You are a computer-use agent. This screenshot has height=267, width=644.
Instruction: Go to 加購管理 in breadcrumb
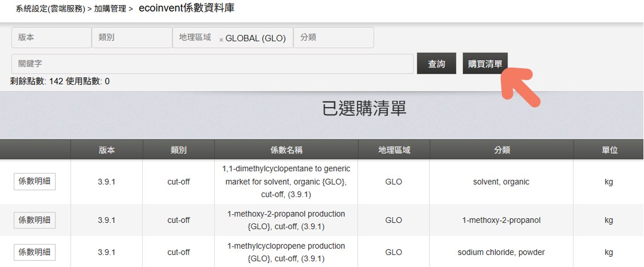(x=110, y=9)
